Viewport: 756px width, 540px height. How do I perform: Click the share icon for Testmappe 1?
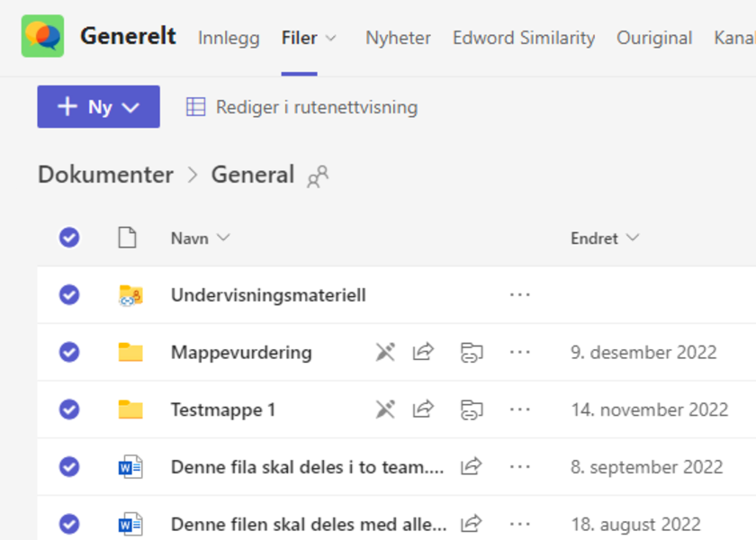point(423,410)
